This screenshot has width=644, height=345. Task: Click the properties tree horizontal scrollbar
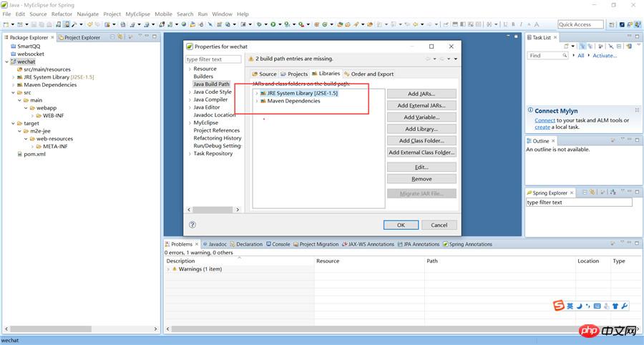click(213, 210)
